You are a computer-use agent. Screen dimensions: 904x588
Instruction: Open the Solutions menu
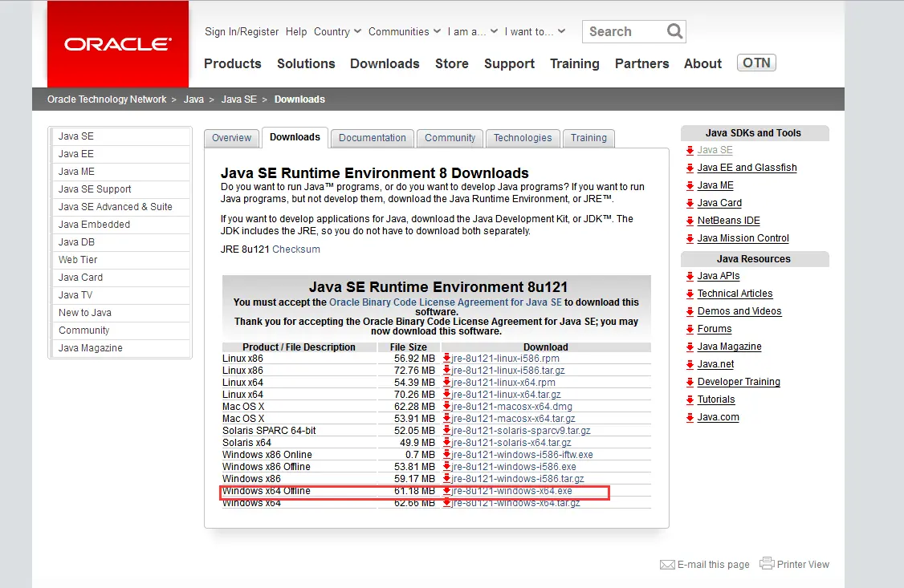click(x=306, y=63)
